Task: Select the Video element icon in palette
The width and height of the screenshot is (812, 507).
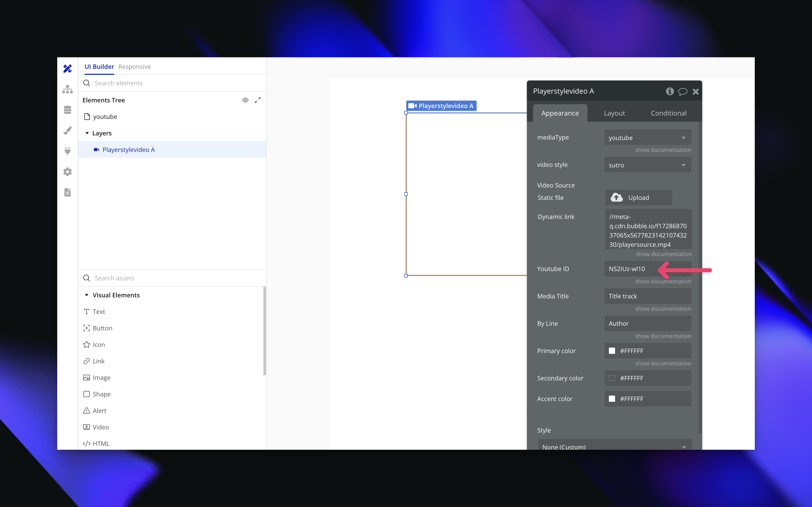Action: [86, 427]
